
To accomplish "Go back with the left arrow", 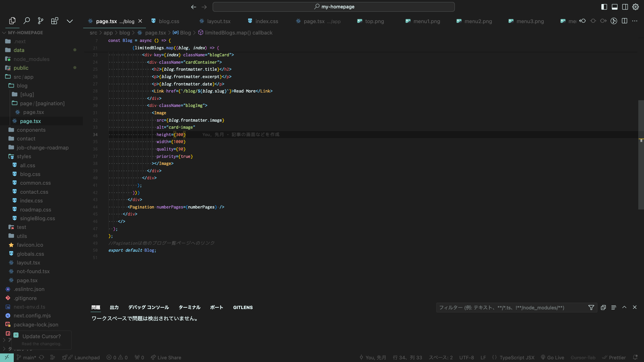I will pos(194,7).
